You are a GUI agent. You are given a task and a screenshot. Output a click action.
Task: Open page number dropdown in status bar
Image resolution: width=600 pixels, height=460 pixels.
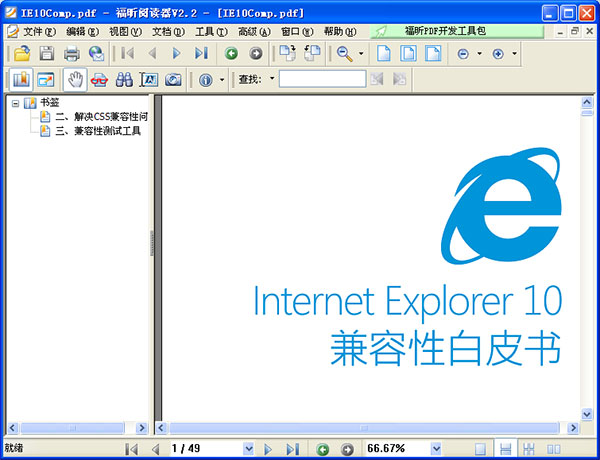click(x=249, y=448)
